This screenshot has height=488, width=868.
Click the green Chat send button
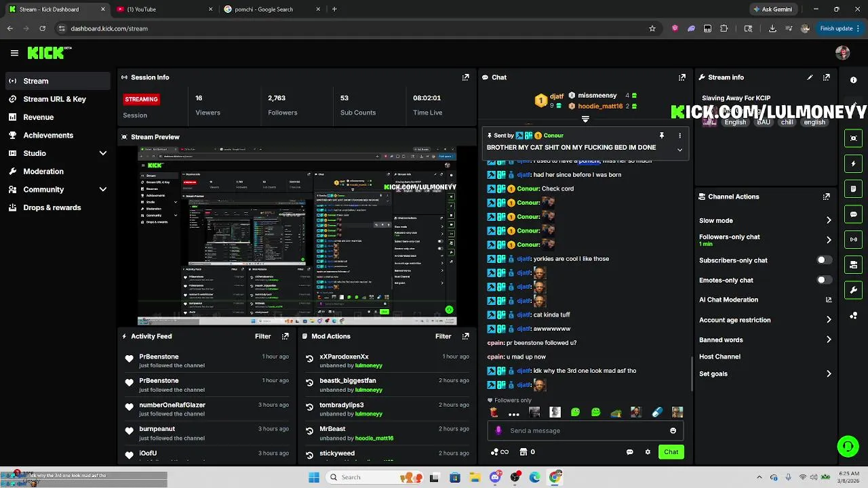tap(671, 452)
